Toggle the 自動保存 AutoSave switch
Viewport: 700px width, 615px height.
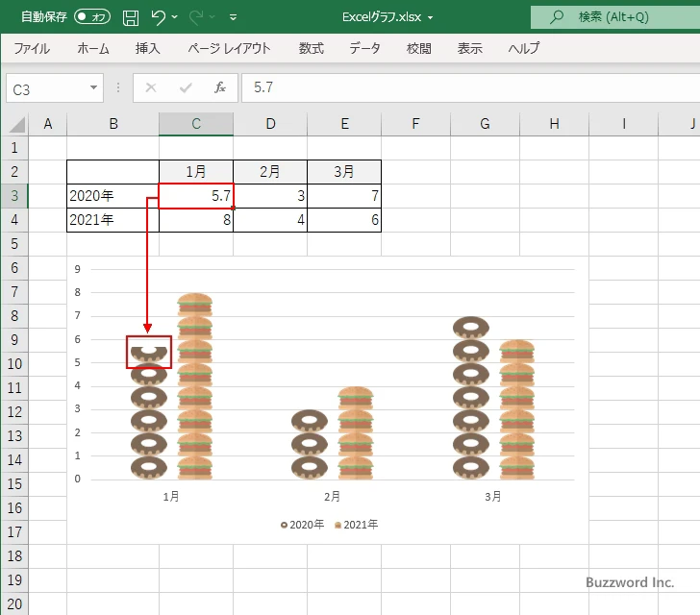92,17
